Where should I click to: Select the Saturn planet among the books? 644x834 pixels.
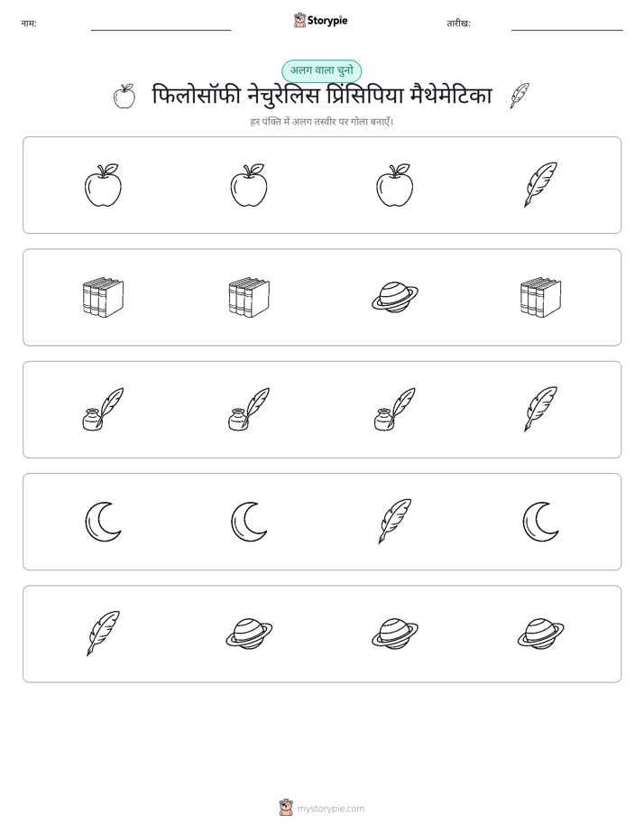[x=395, y=297]
